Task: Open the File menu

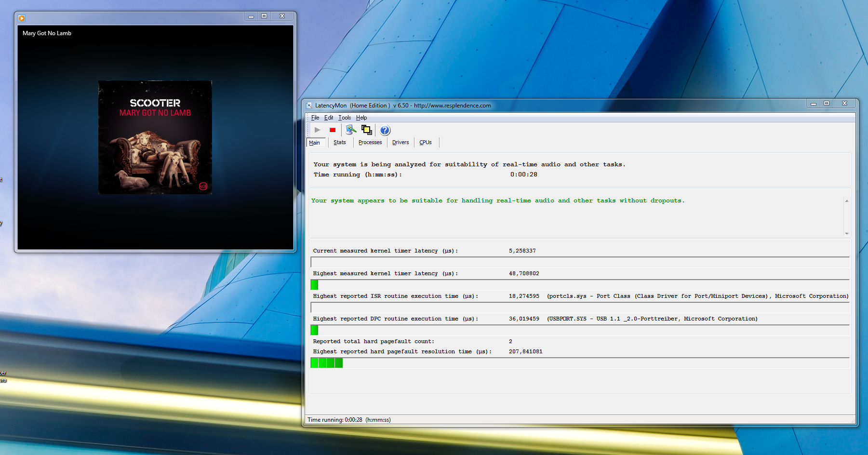Action: (315, 118)
